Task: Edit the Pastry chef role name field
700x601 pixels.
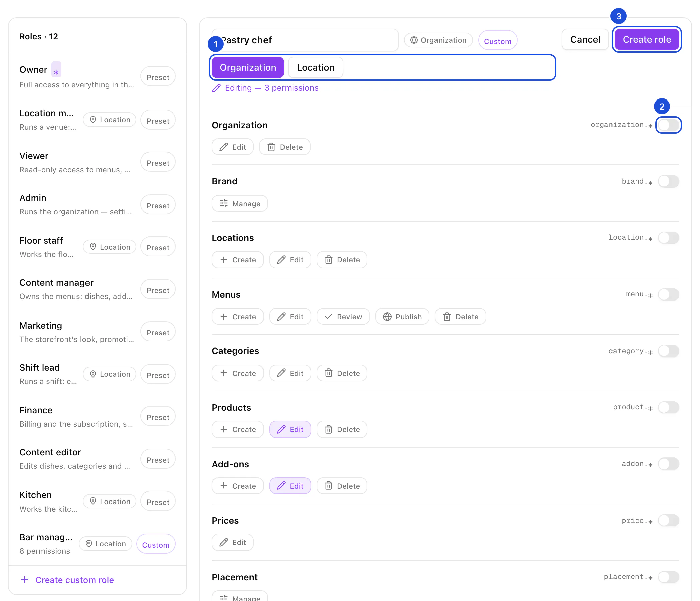Action: 305,40
